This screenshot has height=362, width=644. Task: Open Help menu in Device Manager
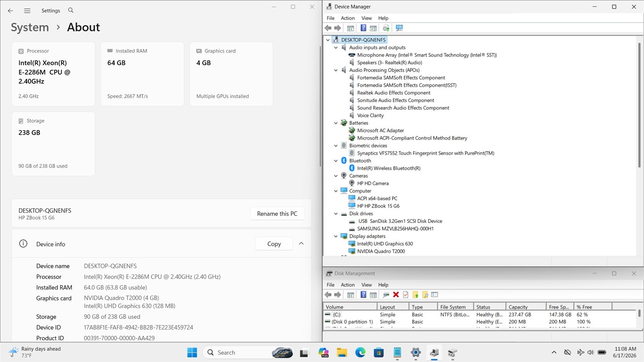(x=383, y=18)
